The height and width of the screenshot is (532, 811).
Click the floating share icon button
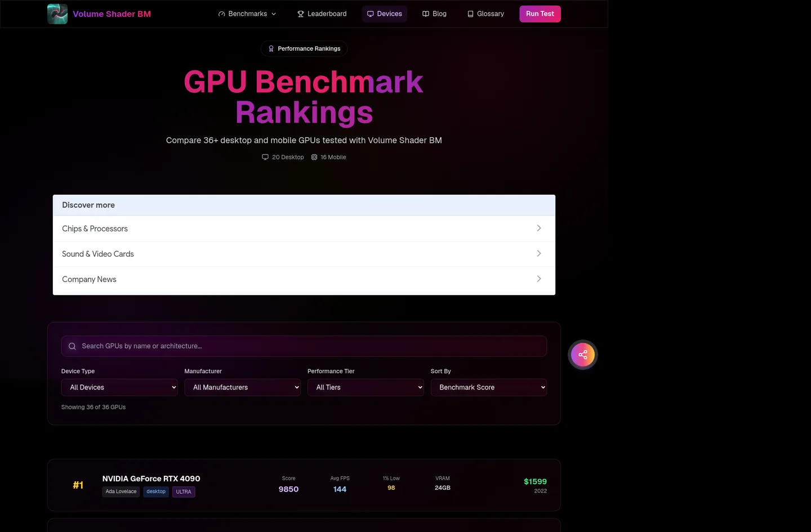[583, 355]
